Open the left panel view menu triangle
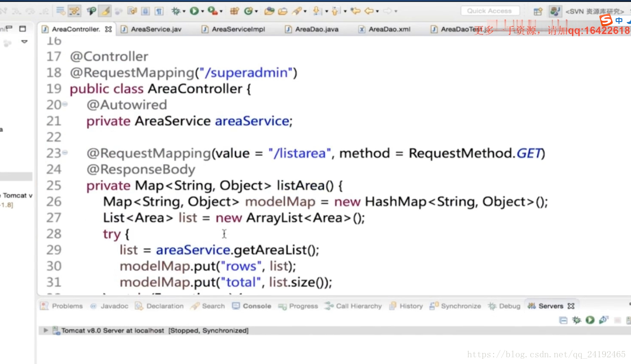 24,42
